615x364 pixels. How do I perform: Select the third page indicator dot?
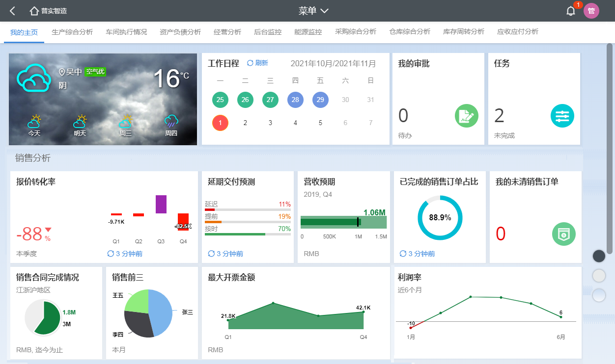pyautogui.click(x=599, y=295)
